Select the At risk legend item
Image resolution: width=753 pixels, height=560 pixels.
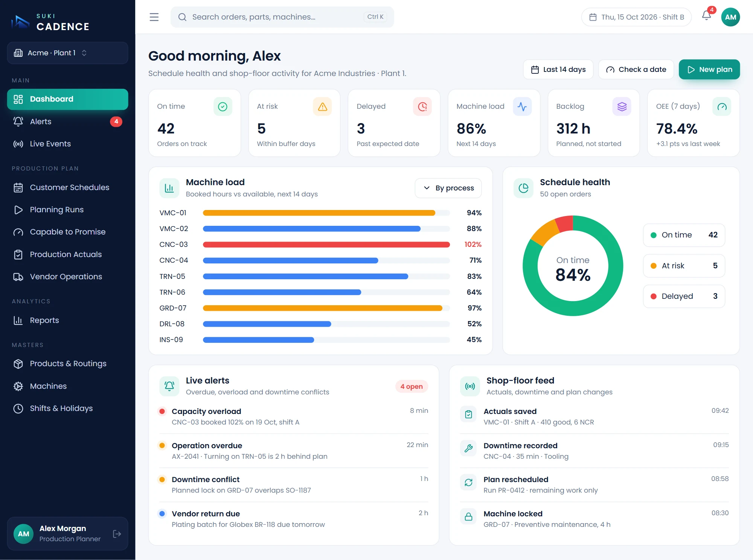pos(684,266)
